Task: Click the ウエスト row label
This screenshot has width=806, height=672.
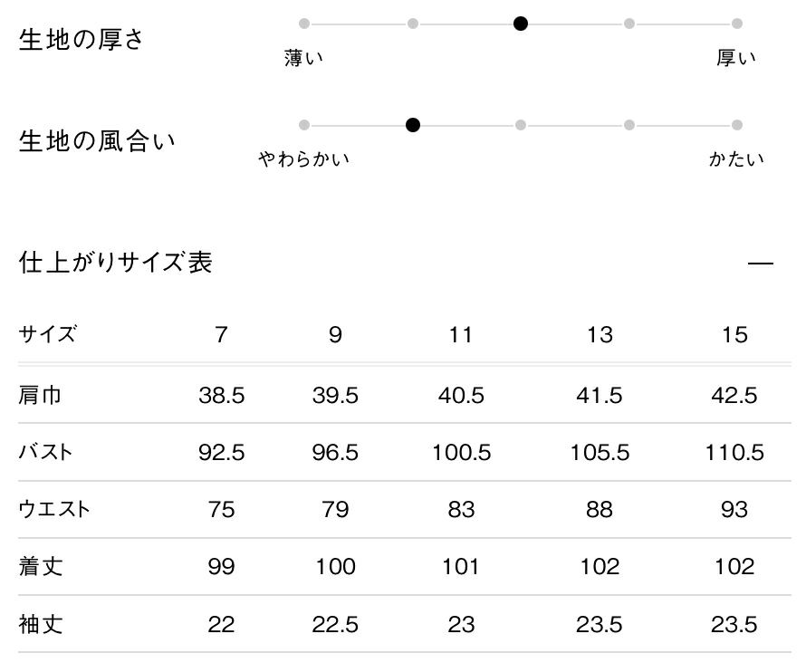Action: point(54,509)
